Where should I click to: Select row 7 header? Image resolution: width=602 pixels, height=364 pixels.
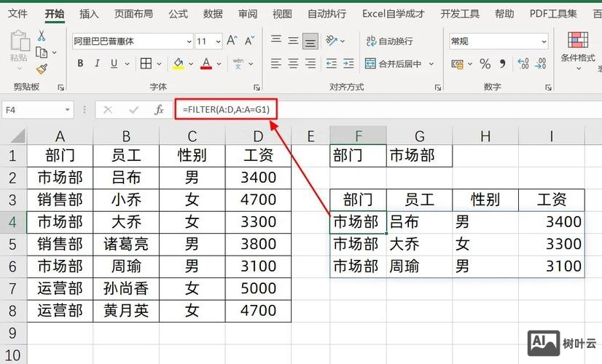coord(12,288)
